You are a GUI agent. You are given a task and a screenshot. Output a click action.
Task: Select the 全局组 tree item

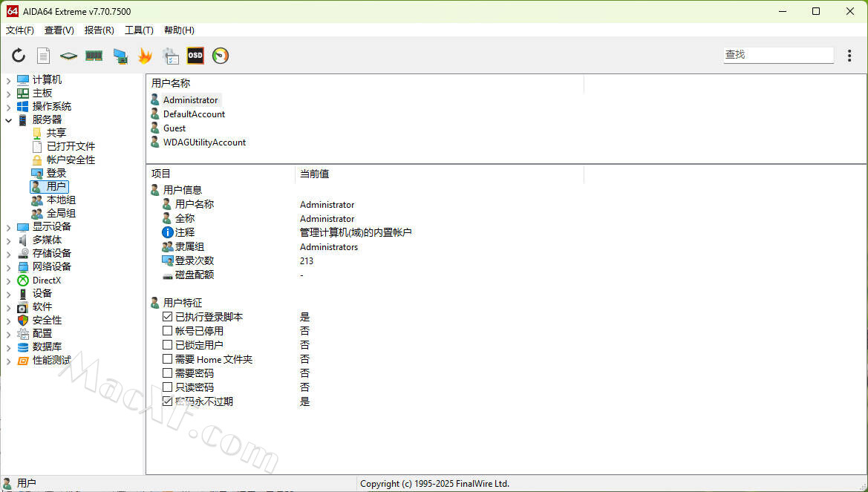61,213
